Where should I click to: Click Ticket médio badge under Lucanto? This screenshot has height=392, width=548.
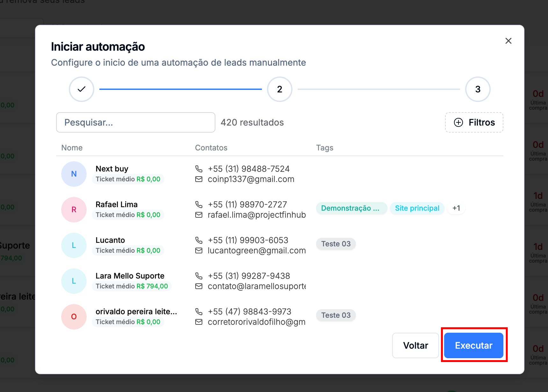click(128, 250)
